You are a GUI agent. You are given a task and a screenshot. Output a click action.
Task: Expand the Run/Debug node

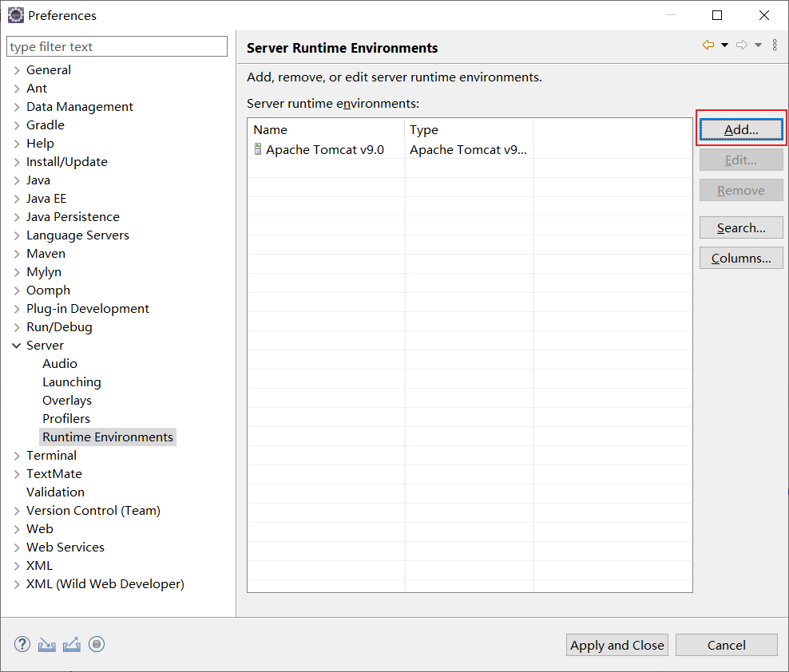(x=17, y=327)
